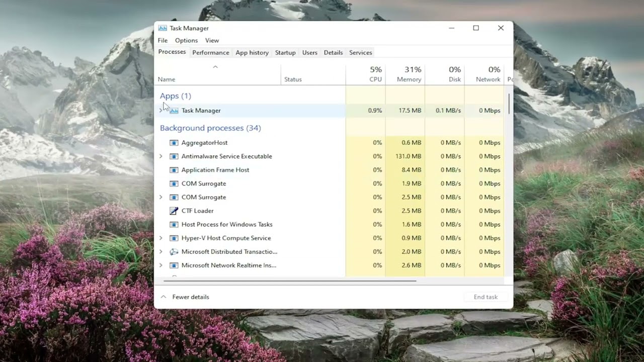Viewport: 644px width, 362px height.
Task: Click the AggregatorHost process icon
Action: 174,143
